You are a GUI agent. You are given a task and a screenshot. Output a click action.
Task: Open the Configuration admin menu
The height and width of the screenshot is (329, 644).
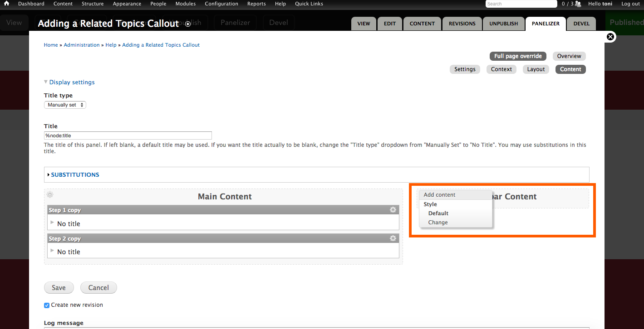(221, 4)
